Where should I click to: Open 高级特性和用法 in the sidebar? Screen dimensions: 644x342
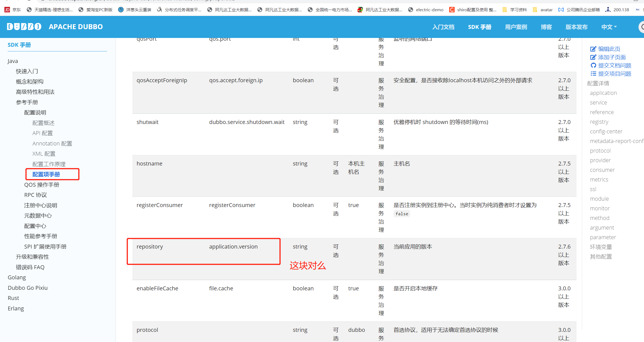click(x=35, y=92)
